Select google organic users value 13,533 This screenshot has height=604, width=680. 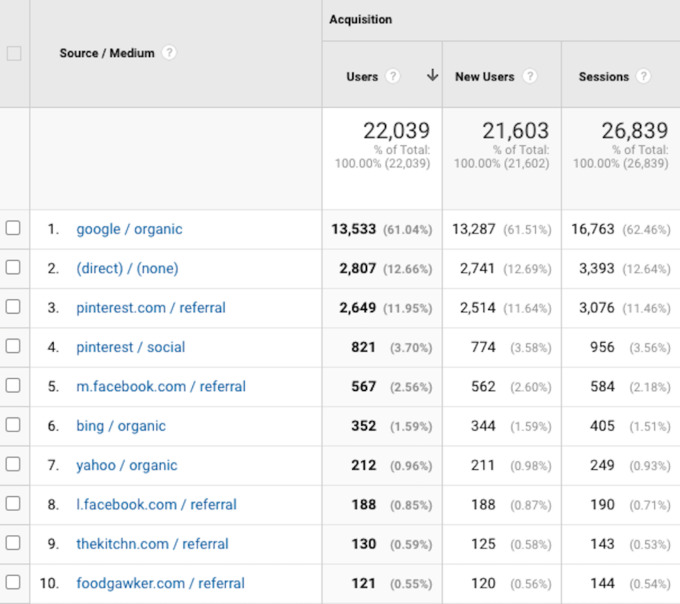point(353,229)
